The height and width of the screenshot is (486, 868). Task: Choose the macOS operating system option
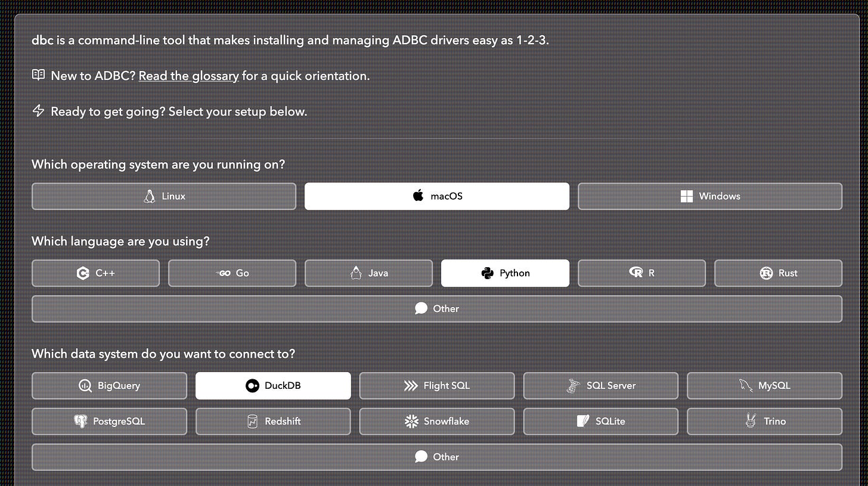437,196
